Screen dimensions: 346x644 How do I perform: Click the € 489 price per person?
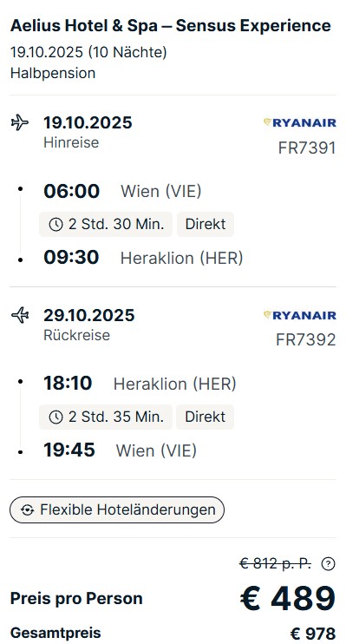(x=288, y=599)
